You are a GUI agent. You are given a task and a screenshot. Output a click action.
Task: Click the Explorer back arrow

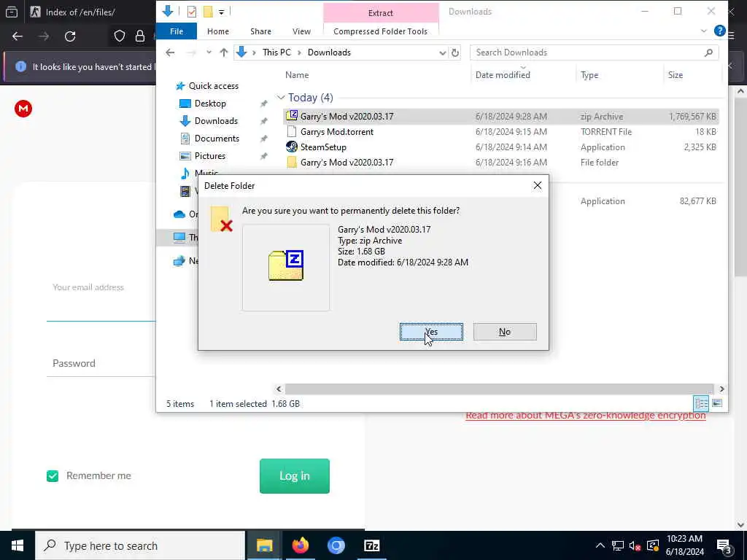point(170,52)
